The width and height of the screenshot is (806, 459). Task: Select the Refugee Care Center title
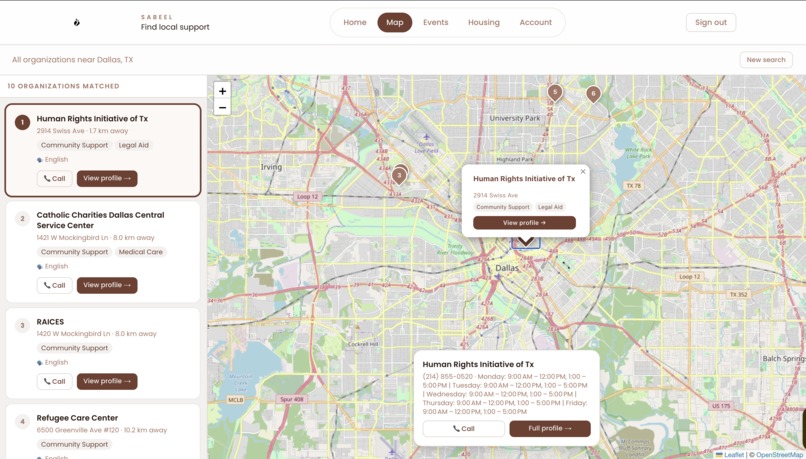[x=77, y=418]
